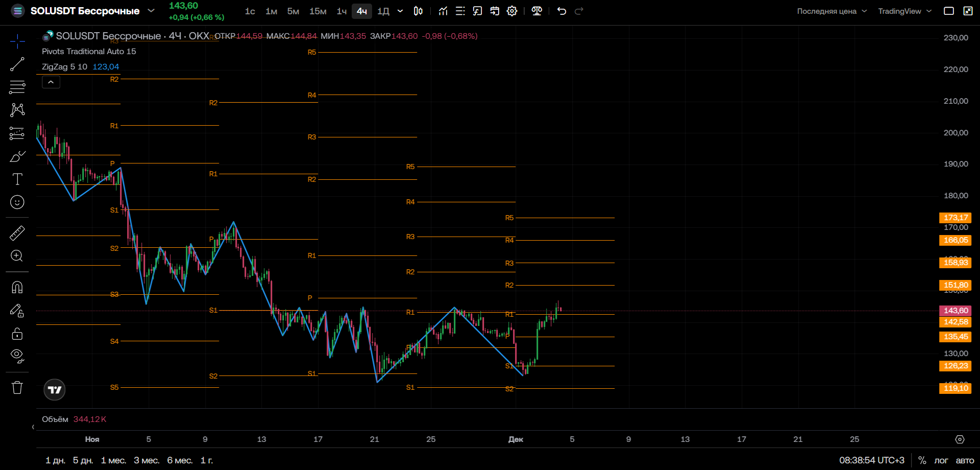The image size is (980, 470).
Task: Switch to 1м timeframe
Action: [272, 11]
